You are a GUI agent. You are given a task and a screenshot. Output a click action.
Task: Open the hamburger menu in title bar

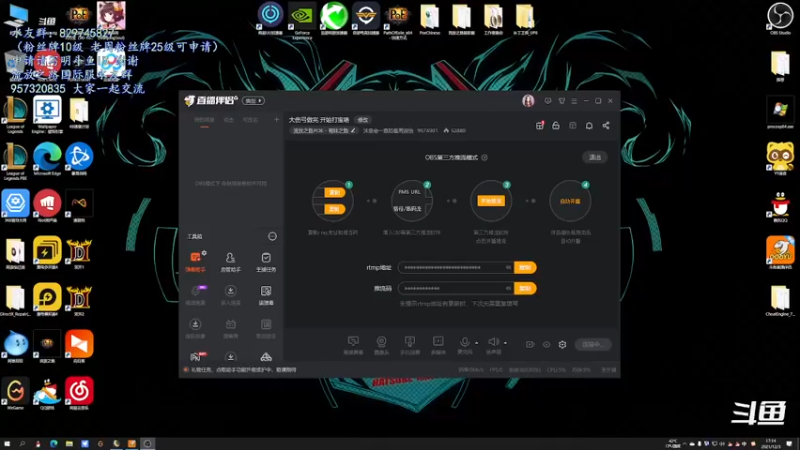click(574, 101)
